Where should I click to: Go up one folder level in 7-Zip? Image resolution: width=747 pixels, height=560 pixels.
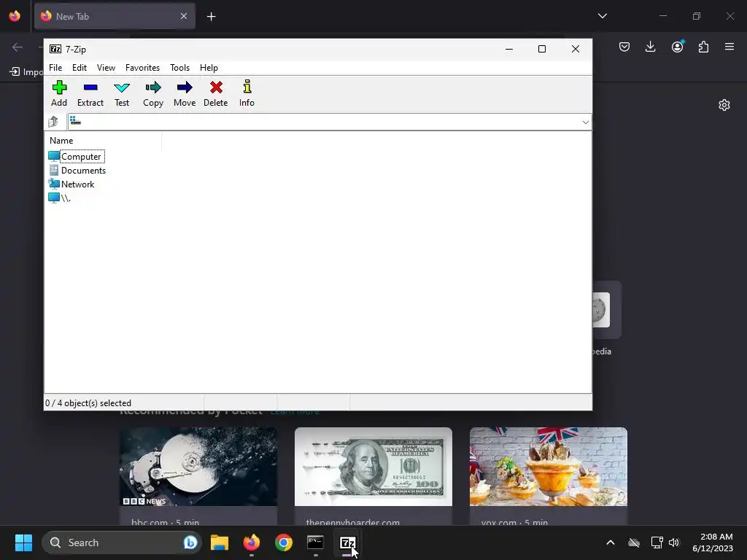click(x=53, y=122)
